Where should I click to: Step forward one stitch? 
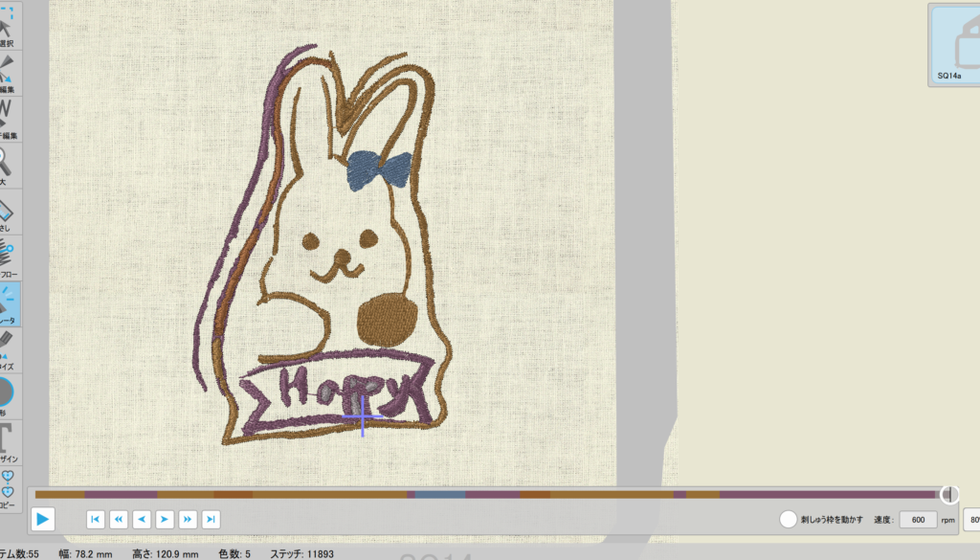tap(165, 519)
